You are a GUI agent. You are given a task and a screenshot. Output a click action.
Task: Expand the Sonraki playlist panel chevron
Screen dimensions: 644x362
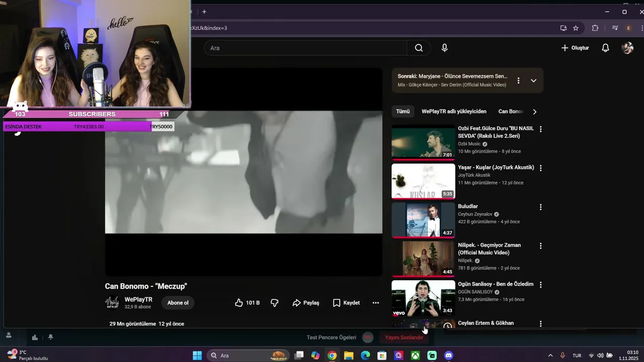pyautogui.click(x=533, y=80)
